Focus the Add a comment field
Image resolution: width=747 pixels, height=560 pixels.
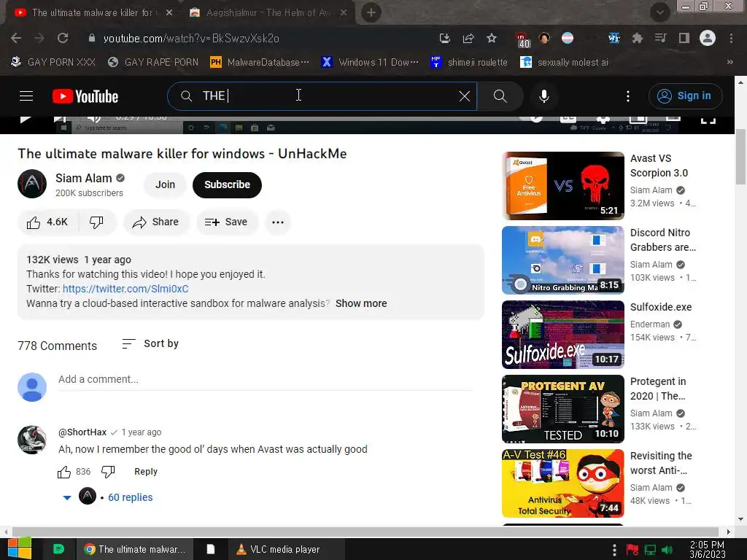point(266,379)
